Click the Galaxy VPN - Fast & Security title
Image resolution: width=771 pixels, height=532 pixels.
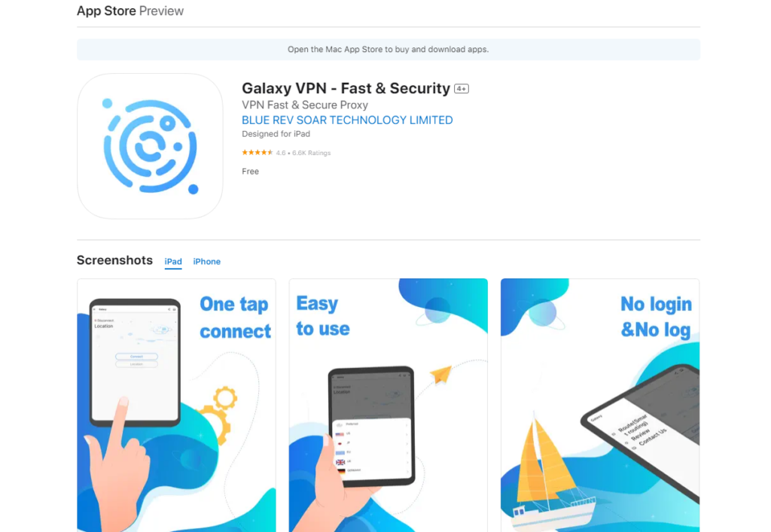pos(346,89)
